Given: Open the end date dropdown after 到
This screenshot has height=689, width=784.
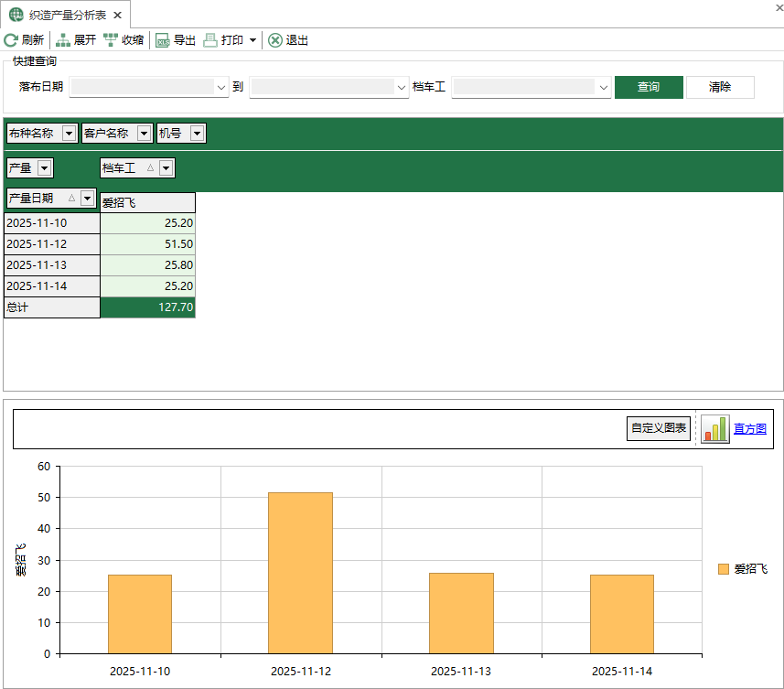Looking at the screenshot, I should coord(401,87).
